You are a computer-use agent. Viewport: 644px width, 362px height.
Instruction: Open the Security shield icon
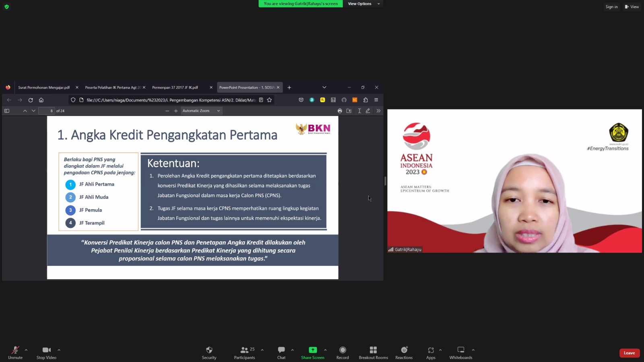[x=209, y=350]
